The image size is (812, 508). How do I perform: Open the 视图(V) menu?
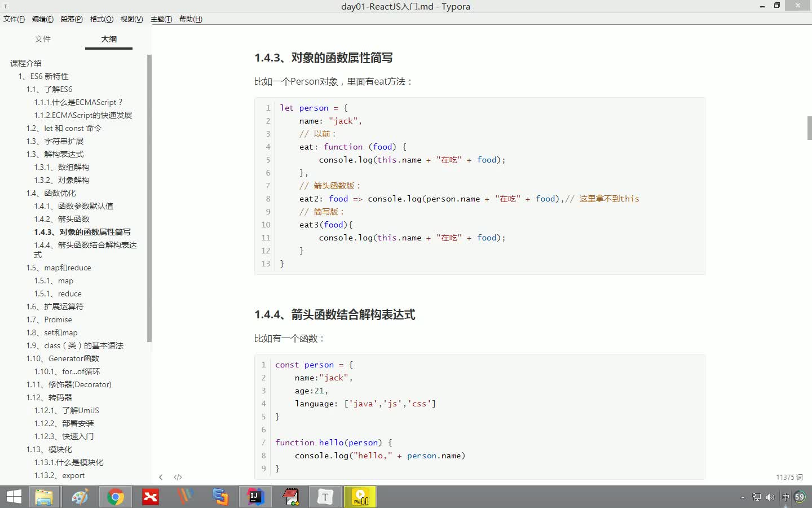pyautogui.click(x=131, y=19)
